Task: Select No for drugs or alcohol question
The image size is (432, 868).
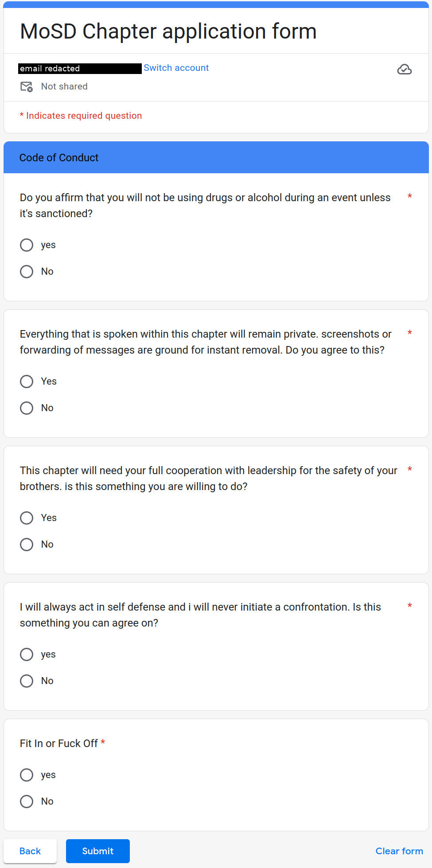Action: coord(27,272)
